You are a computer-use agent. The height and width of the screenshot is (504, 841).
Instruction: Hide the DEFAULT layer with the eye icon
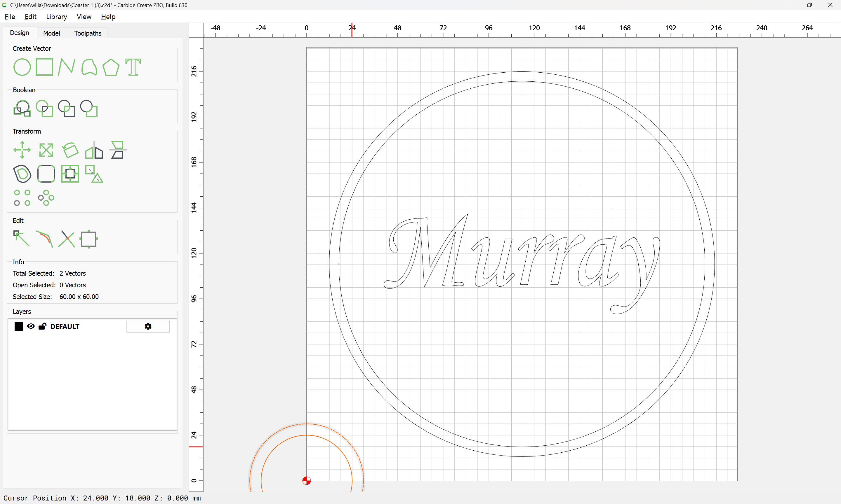[31, 326]
